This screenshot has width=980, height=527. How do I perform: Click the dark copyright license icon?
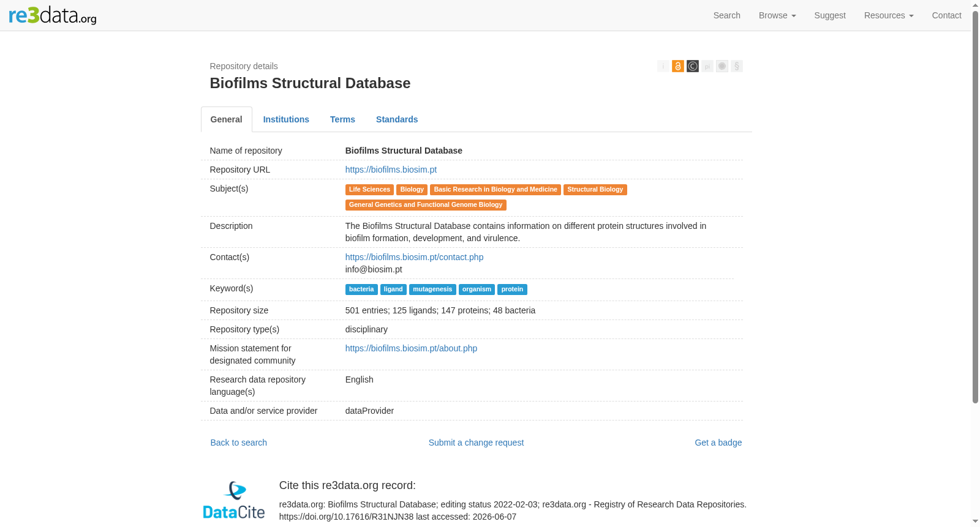coord(692,66)
